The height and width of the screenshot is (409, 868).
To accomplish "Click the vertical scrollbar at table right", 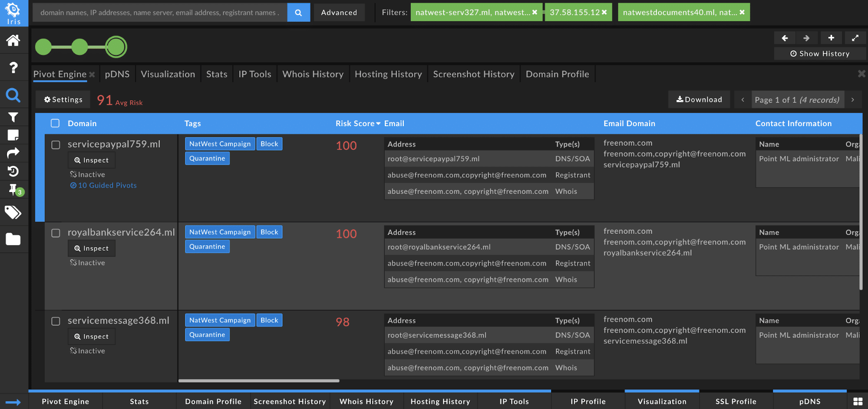I will point(861,213).
